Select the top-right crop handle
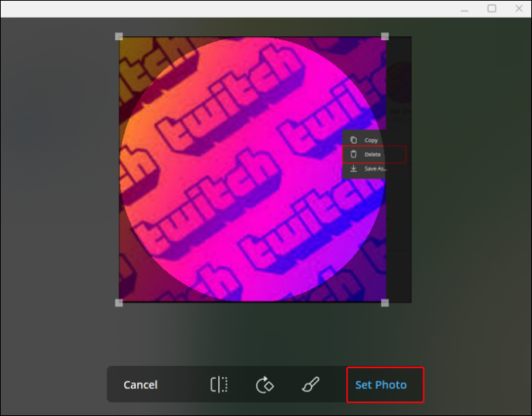532x416 pixels. (385, 36)
